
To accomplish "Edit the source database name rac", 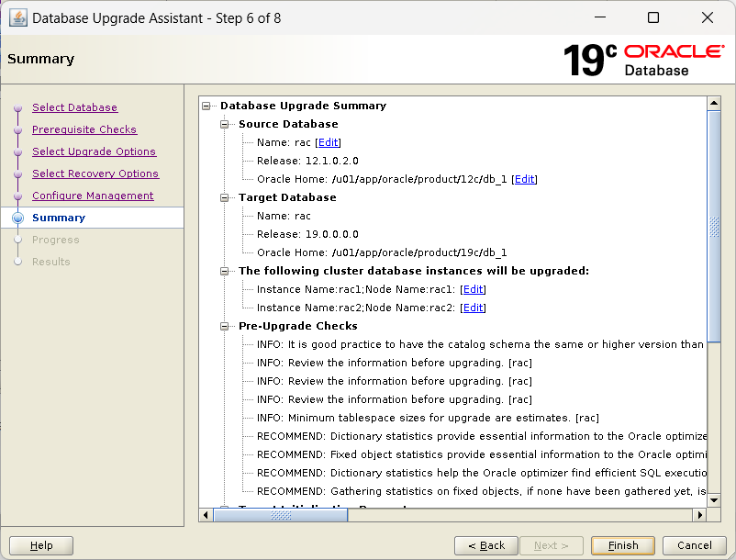I will 329,142.
